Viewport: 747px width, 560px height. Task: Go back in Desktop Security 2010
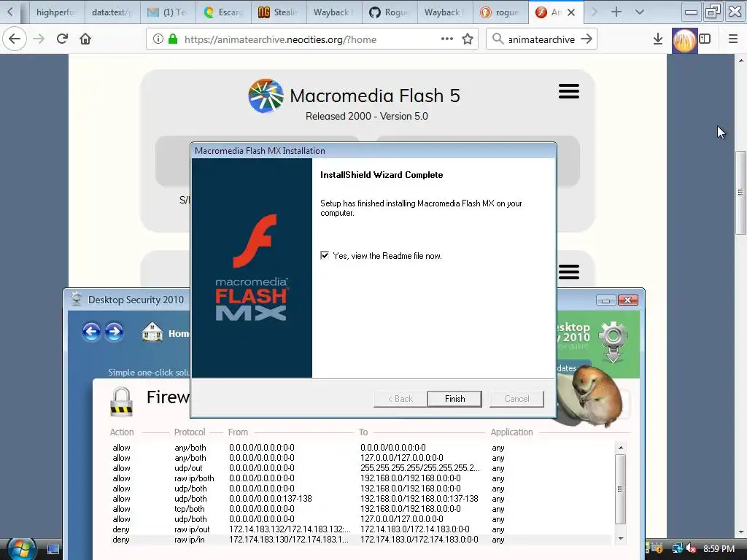point(91,332)
